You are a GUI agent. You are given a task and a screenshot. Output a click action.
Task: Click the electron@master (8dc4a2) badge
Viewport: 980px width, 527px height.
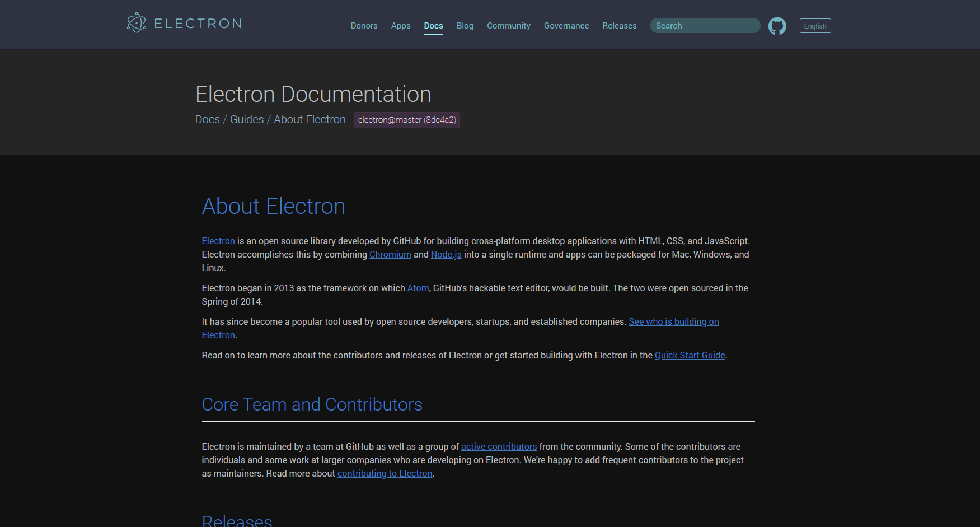(x=407, y=120)
